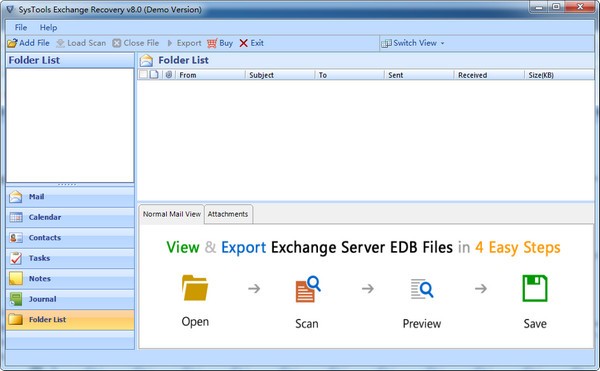The image size is (600, 371).
Task: Select the Notes icon in sidebar
Action: pyautogui.click(x=16, y=279)
